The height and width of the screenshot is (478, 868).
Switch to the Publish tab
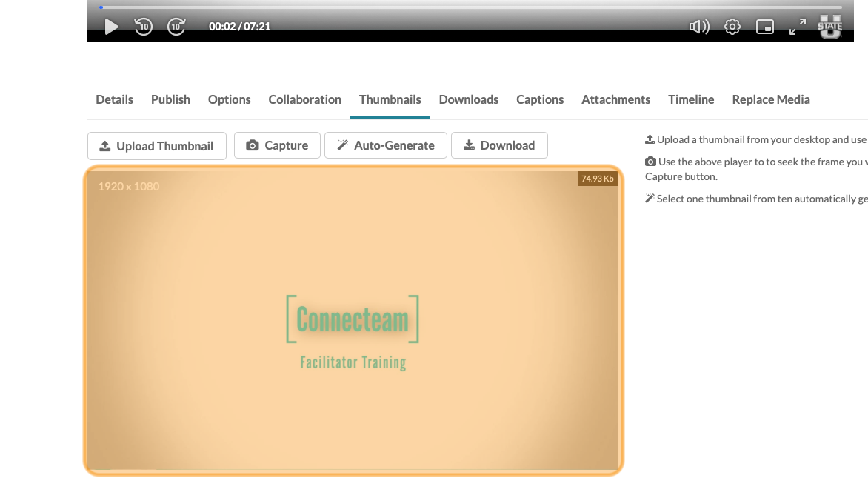[x=170, y=99]
